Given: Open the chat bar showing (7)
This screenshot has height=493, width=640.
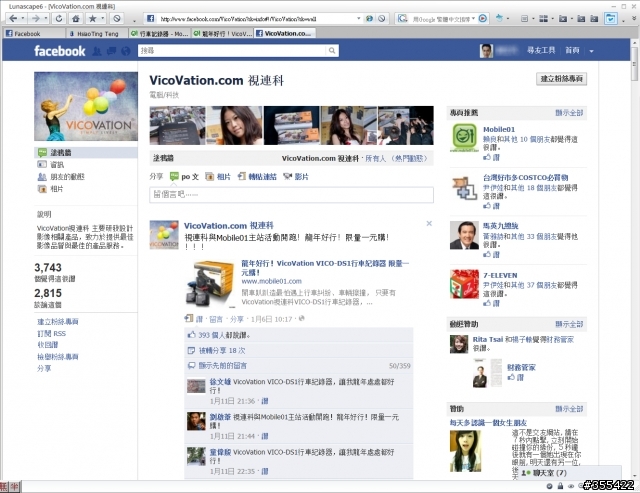Looking at the screenshot, I should point(568,473).
